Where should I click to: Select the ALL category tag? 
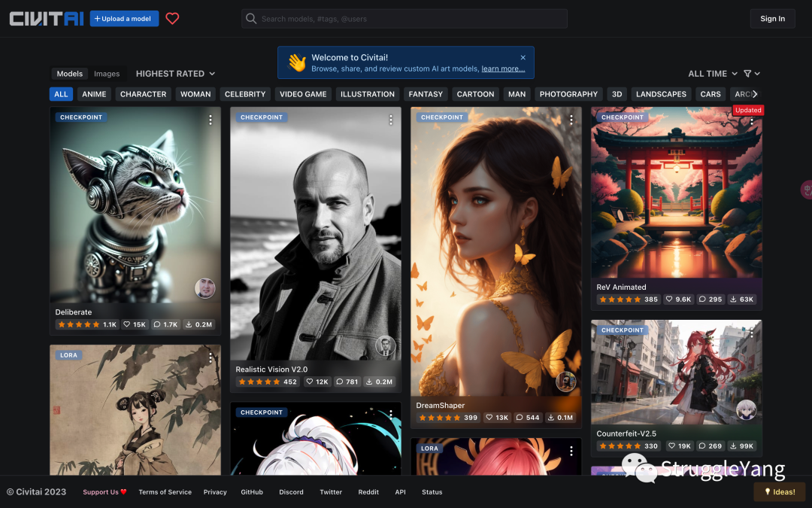pos(61,94)
